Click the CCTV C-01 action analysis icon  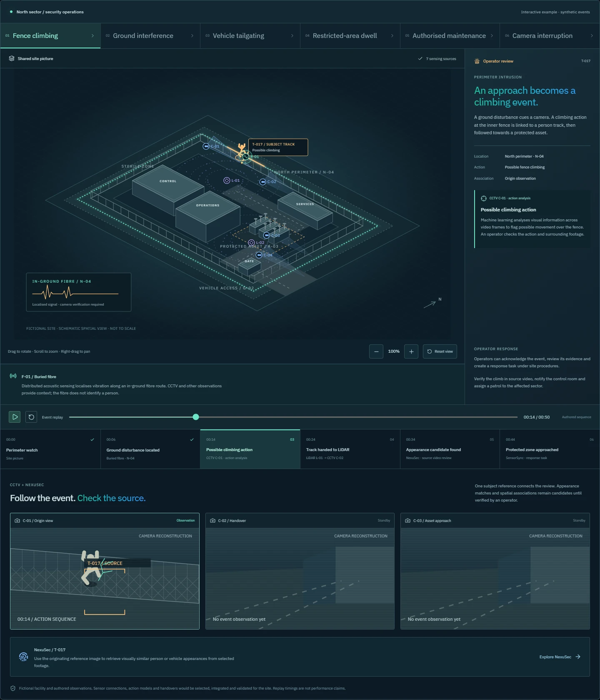point(484,198)
